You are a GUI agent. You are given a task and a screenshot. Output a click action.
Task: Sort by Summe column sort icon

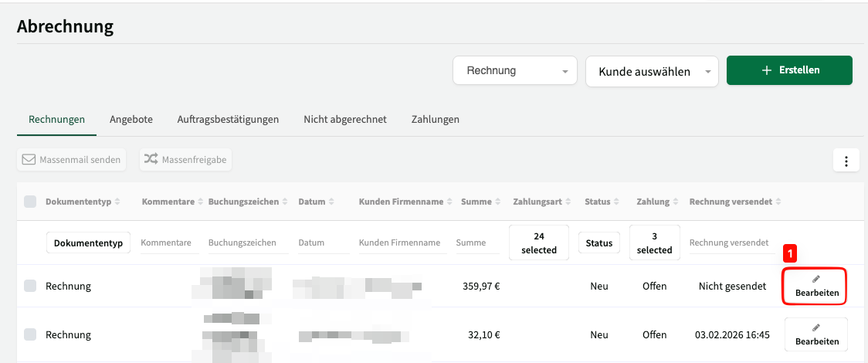coord(498,202)
